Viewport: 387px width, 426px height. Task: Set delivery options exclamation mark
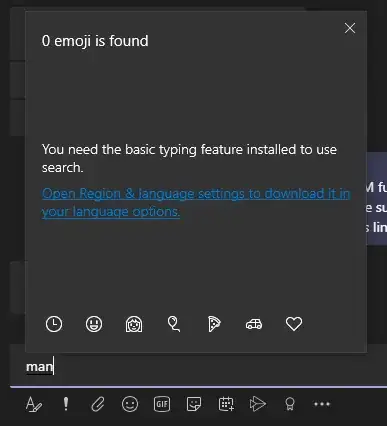(66, 404)
